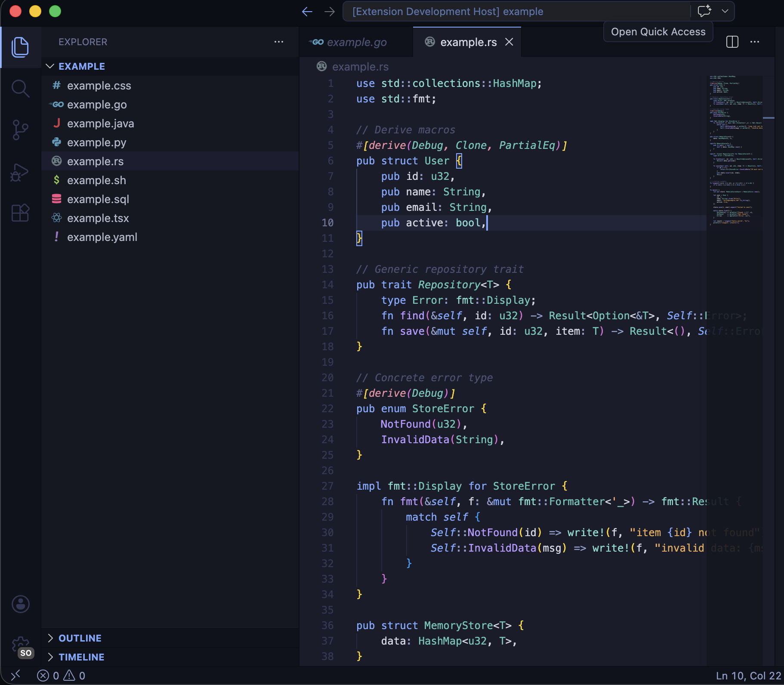Viewport: 784px width, 685px height.
Task: Click Ln 10, Col 22 in status bar
Action: pyautogui.click(x=748, y=676)
